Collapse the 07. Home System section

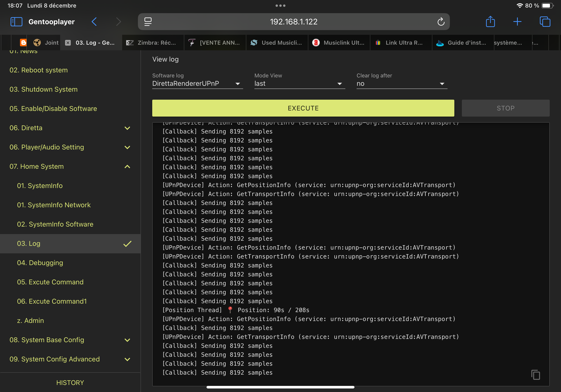tap(127, 166)
